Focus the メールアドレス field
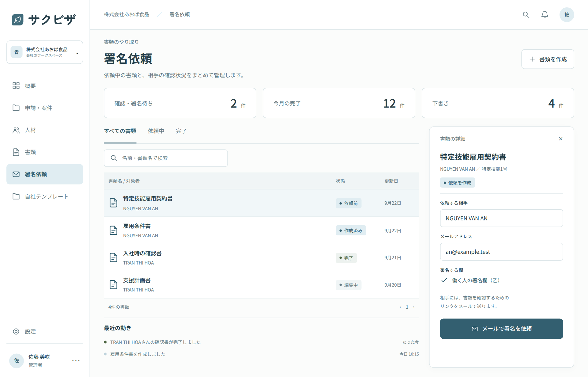 coord(501,252)
